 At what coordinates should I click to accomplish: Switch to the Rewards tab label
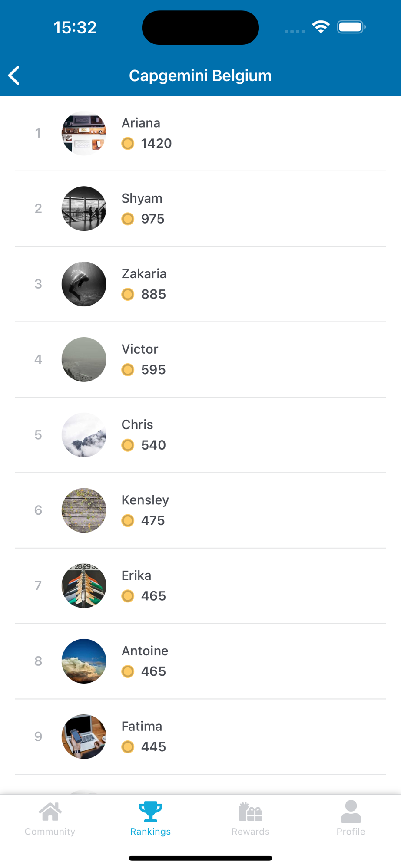point(251,832)
